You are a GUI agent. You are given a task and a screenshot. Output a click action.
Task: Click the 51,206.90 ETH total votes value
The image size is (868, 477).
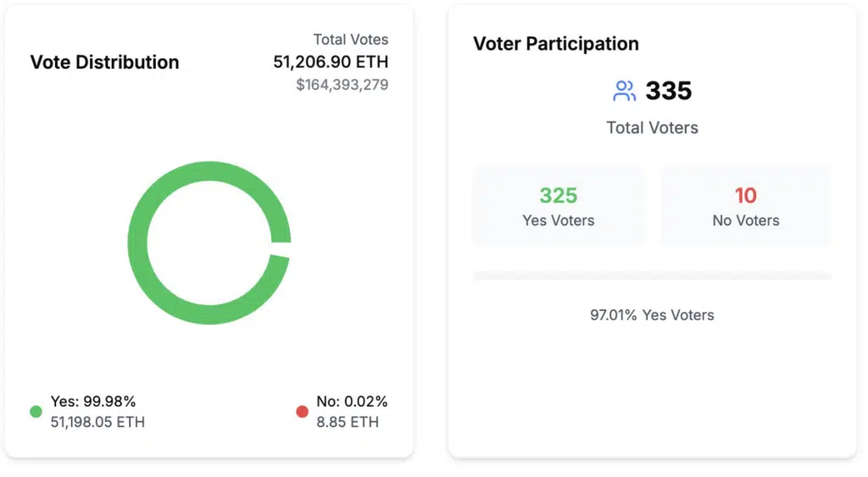coord(331,62)
